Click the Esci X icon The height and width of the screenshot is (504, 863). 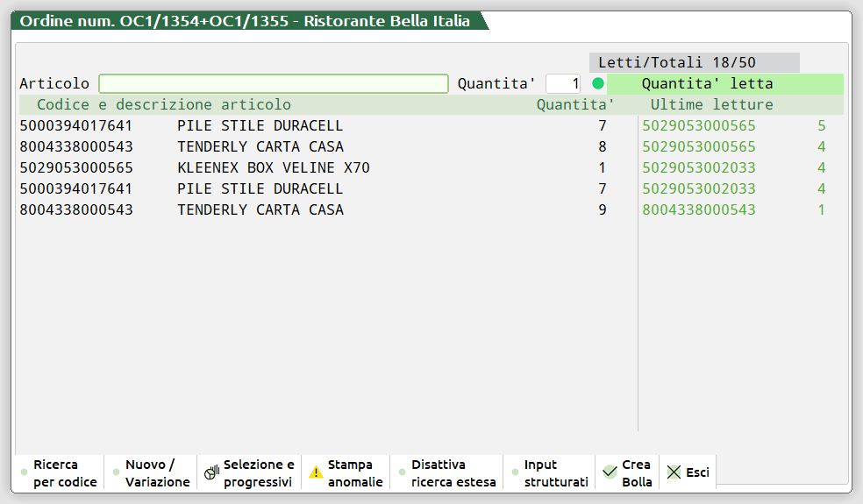[674, 472]
